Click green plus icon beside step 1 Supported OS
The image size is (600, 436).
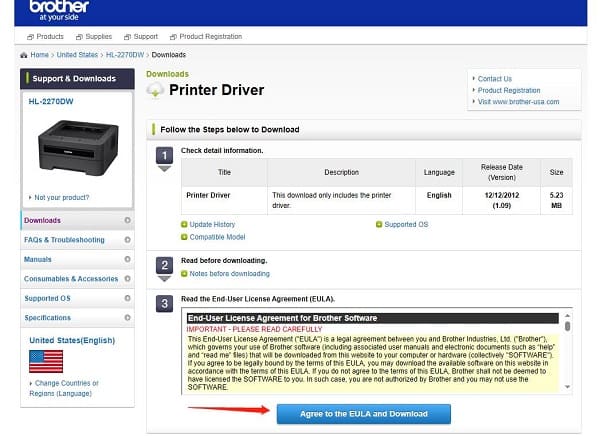379,224
